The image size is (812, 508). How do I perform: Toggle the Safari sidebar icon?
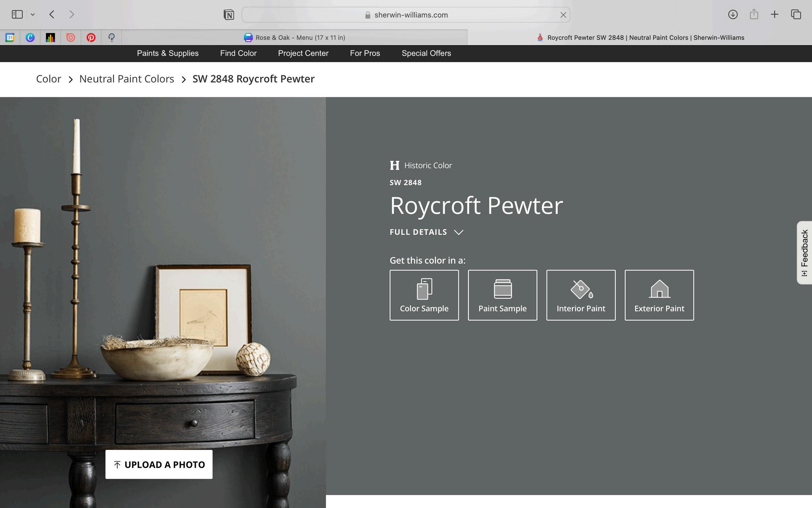(x=17, y=15)
